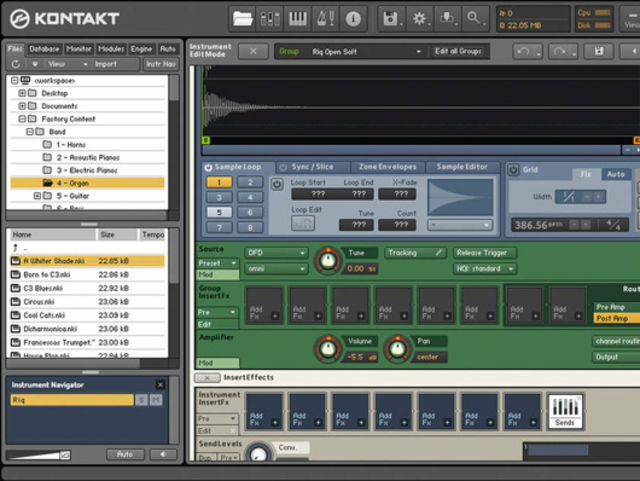Viewport: 640px width, 481px height.
Task: Click first Instrument InsertFx Add Fx slot
Action: click(264, 411)
